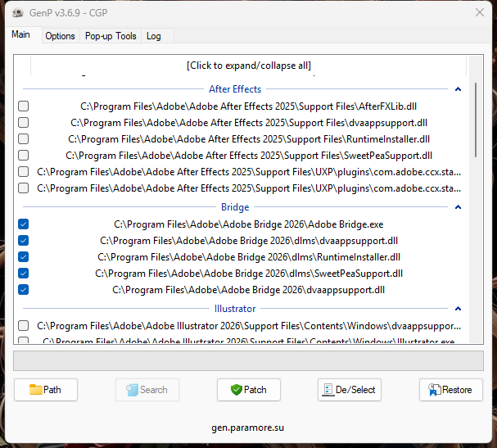
Task: Select After Effects RuntimeInstaller.dll path text
Action: 249,139
